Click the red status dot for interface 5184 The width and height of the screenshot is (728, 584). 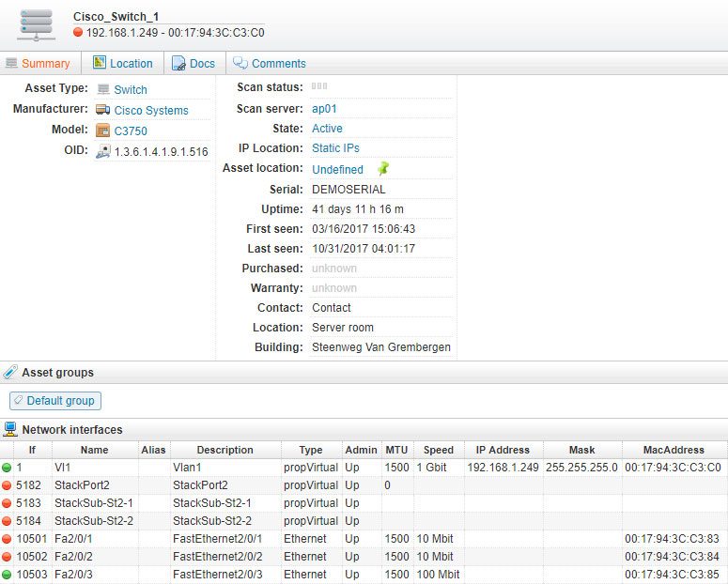tap(7, 521)
